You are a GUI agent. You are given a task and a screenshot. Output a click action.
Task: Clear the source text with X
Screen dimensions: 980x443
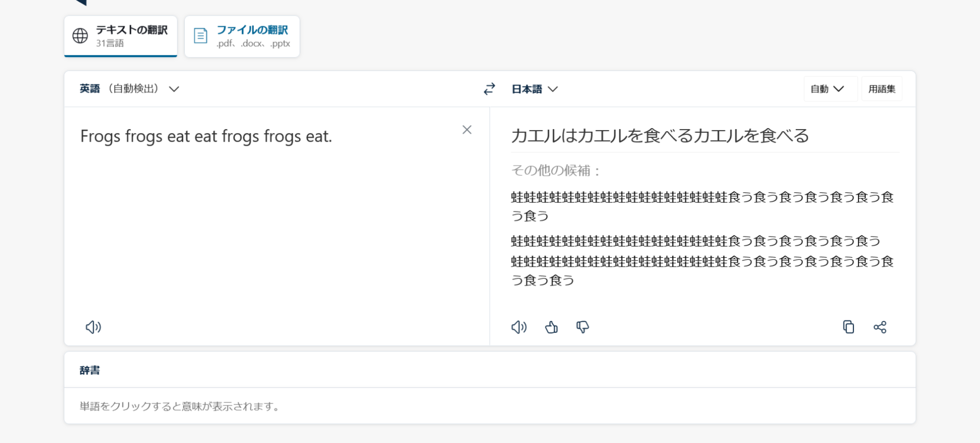[467, 130]
